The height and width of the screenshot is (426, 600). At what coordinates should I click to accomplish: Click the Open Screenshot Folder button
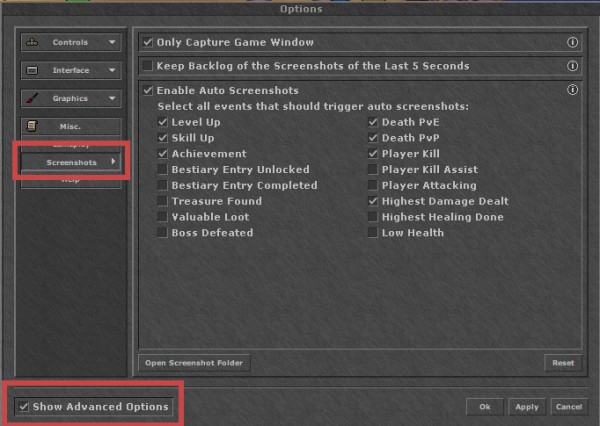click(x=194, y=363)
